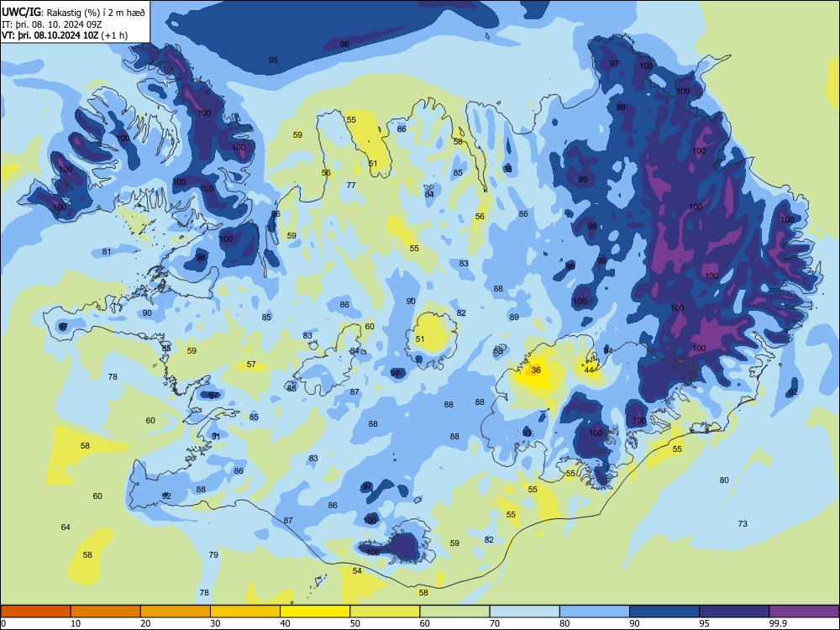Click the light orange 20–30 legend swatch

(176, 612)
